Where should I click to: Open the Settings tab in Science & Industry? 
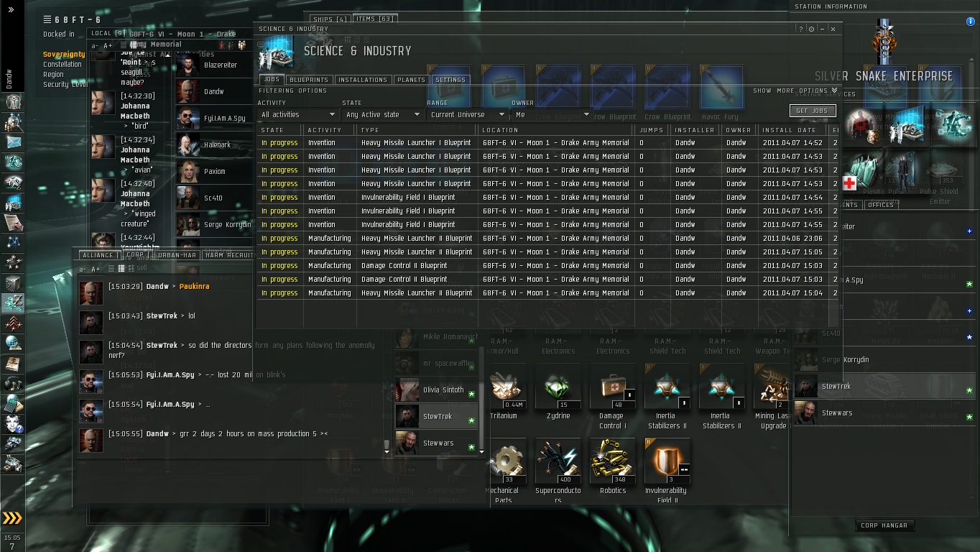tap(450, 80)
